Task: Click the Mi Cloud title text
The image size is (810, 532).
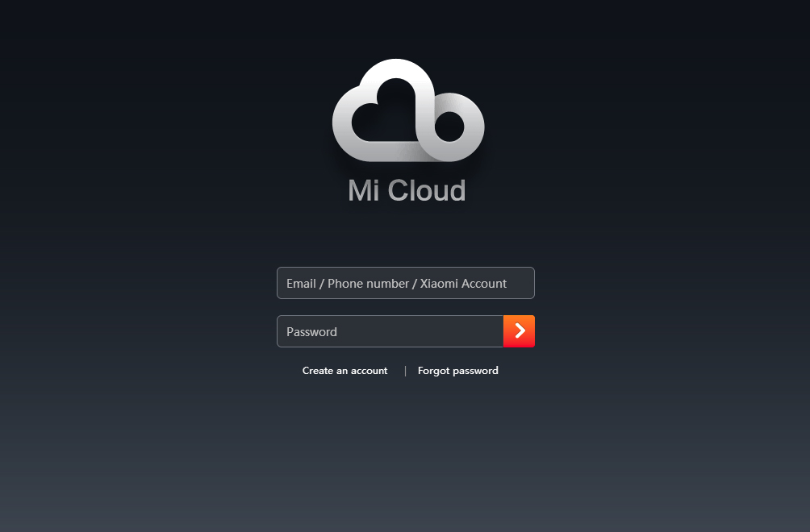Action: [407, 190]
